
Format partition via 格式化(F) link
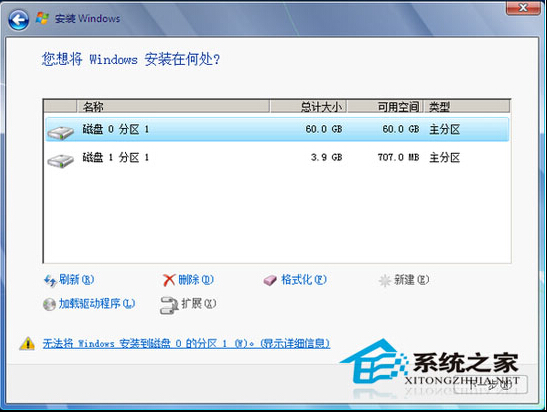[304, 280]
